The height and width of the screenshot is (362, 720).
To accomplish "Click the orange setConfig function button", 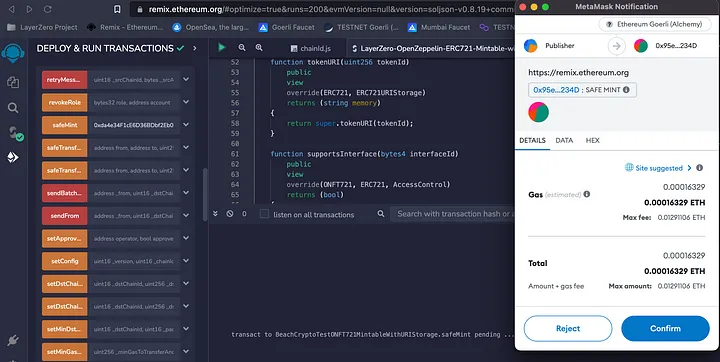I will pyautogui.click(x=64, y=260).
